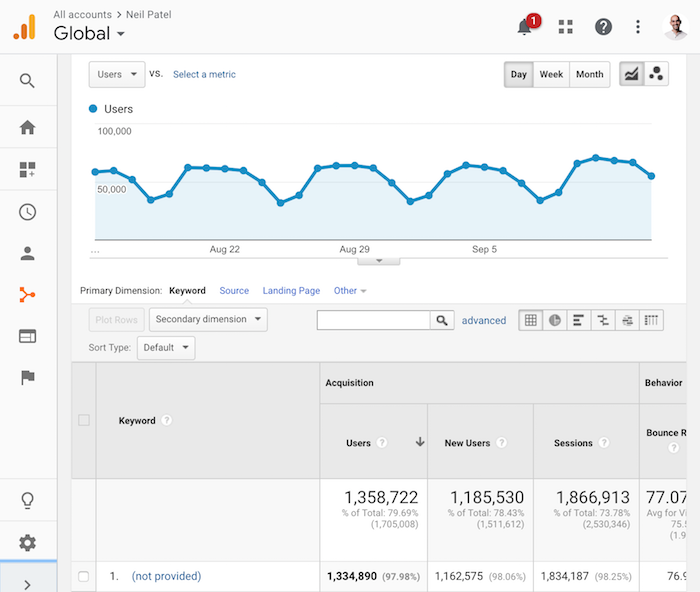Click the Sep 5 axis label
Viewport: 700px width, 592px height.
click(484, 249)
